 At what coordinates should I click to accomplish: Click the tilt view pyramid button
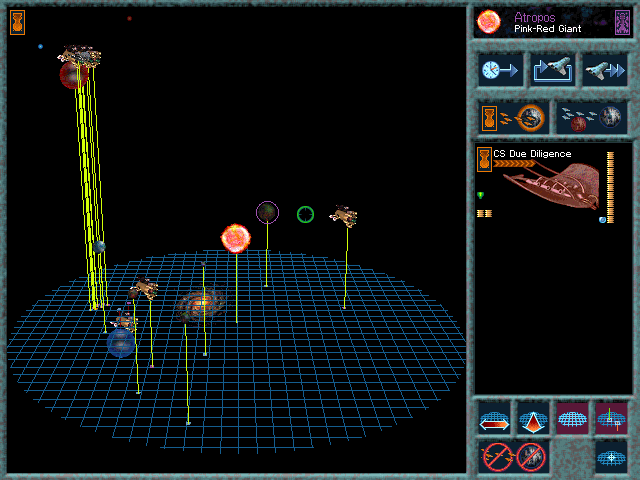point(533,419)
